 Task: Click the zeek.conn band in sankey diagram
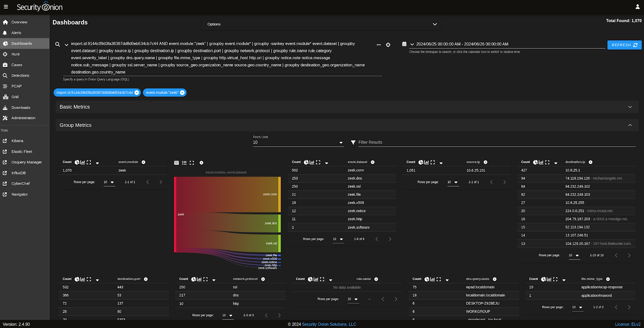click(227, 194)
